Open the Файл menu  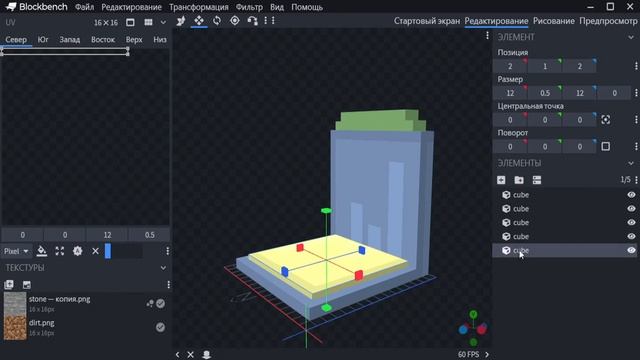84,7
